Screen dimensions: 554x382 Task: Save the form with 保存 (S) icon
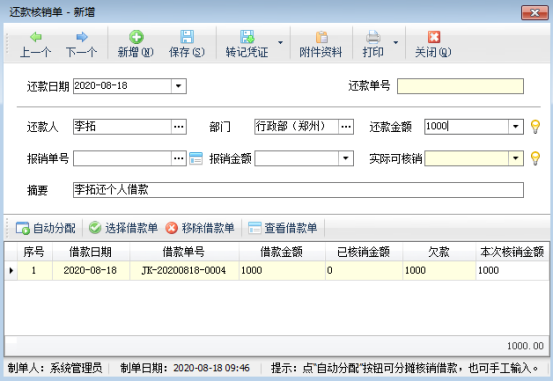pos(187,37)
